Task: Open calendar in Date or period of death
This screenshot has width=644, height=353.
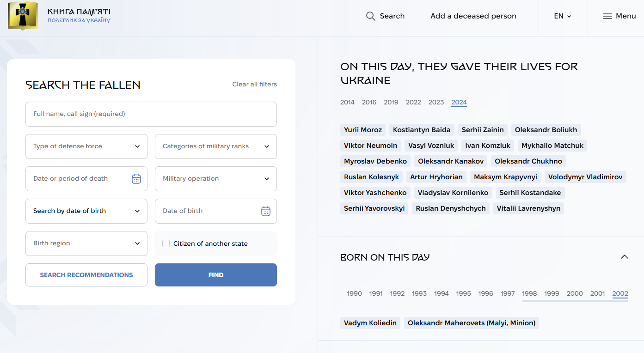Action: tap(136, 179)
